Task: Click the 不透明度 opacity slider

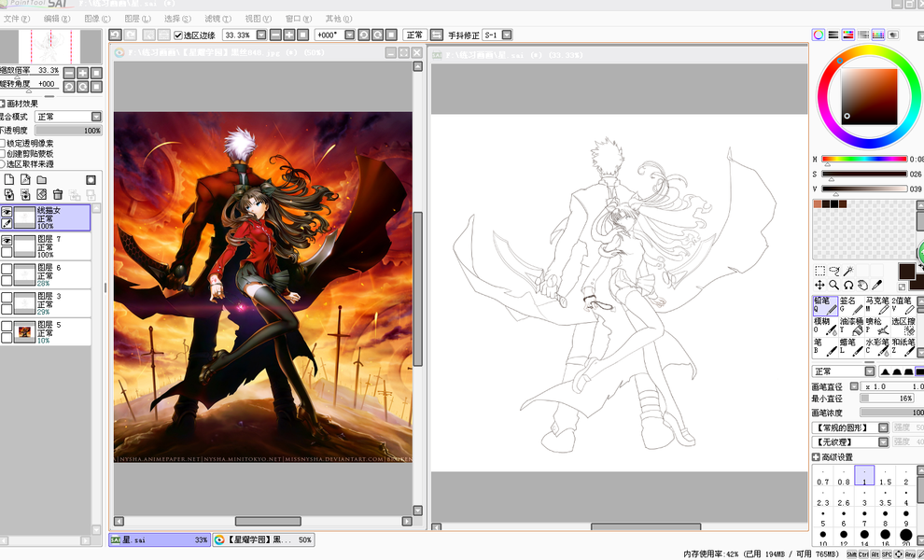Action: (x=68, y=131)
